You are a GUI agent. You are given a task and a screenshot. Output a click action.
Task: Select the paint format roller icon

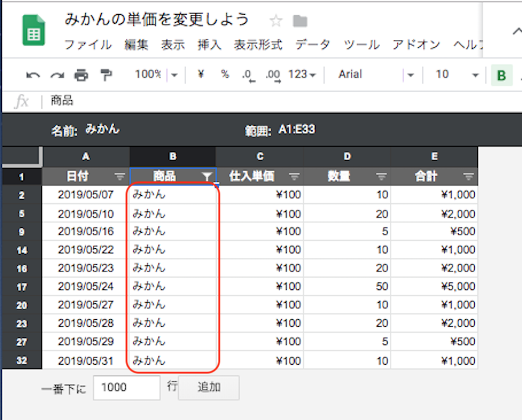[106, 75]
